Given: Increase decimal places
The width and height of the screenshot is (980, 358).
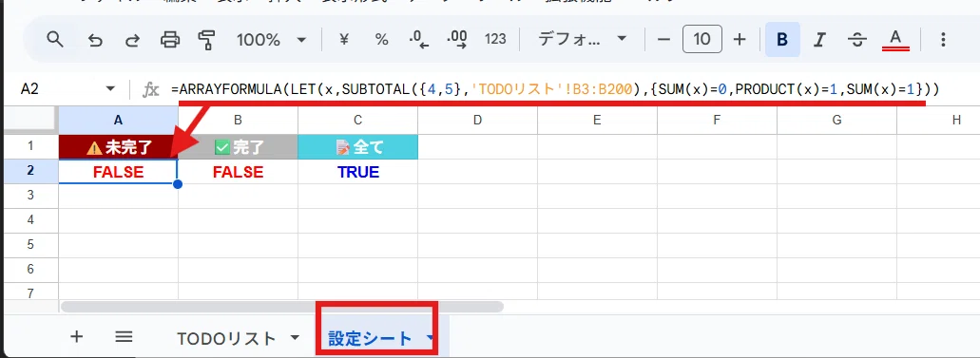Looking at the screenshot, I should pyautogui.click(x=457, y=40).
